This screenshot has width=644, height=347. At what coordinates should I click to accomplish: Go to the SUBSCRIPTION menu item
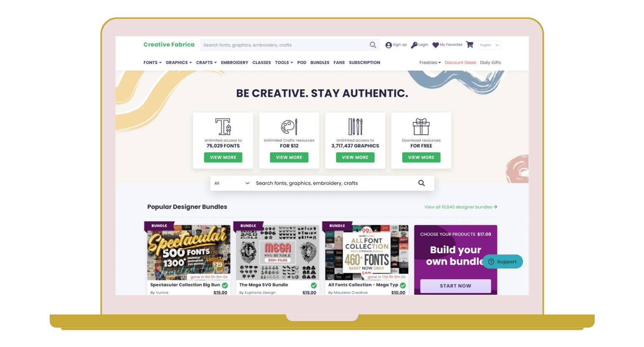pyautogui.click(x=365, y=63)
